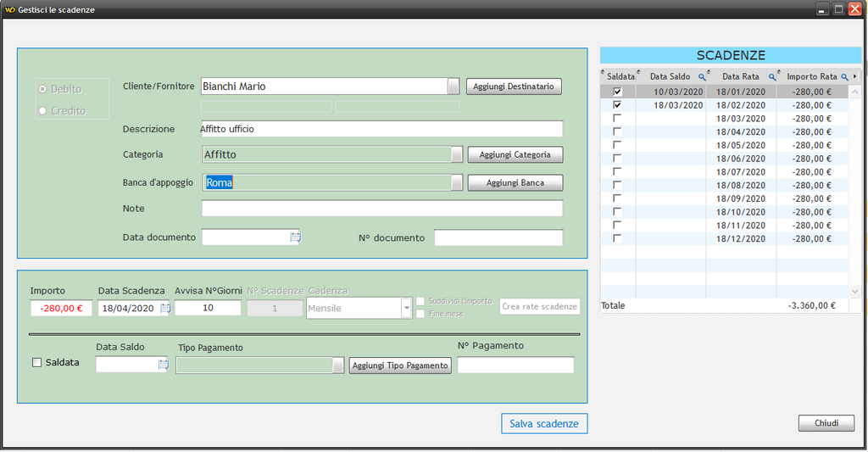Screen dimensions: 868x452
Task: Open the Banca d'appoggio dropdown list
Action: [x=457, y=182]
